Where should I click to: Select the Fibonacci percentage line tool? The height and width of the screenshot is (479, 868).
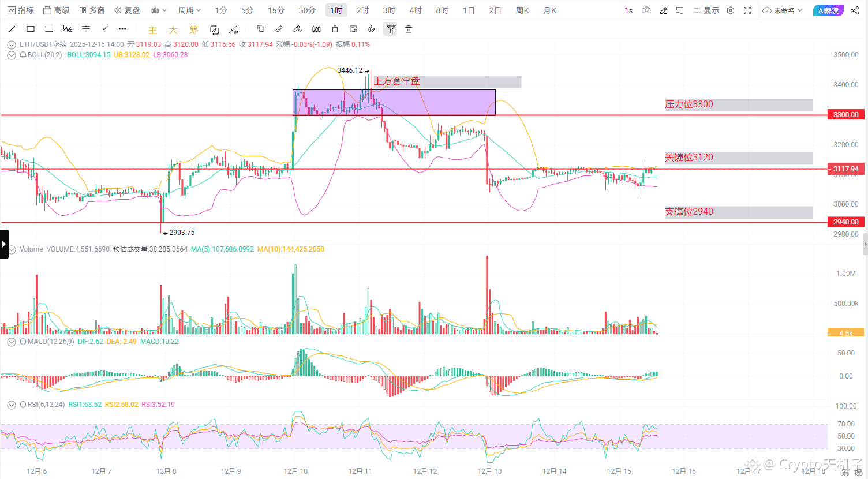[x=68, y=29]
